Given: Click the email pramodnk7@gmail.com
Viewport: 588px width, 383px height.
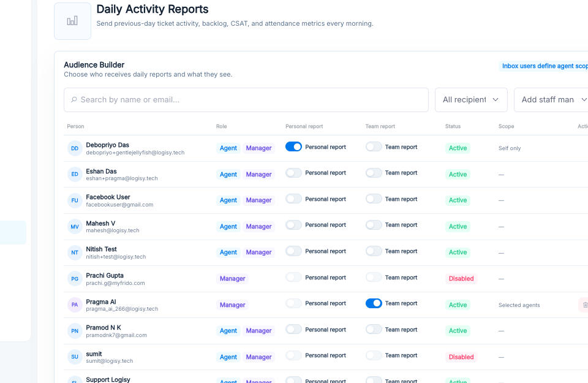Looking at the screenshot, I should click(x=116, y=335).
